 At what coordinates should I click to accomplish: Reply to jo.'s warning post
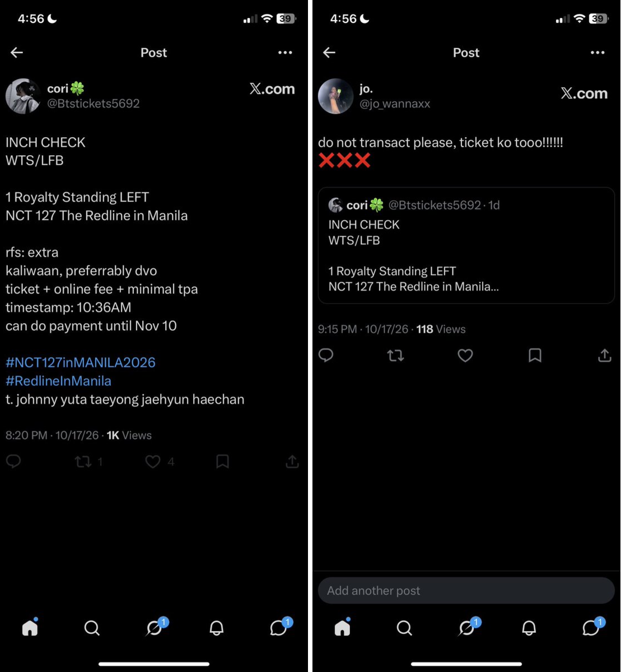click(x=326, y=355)
